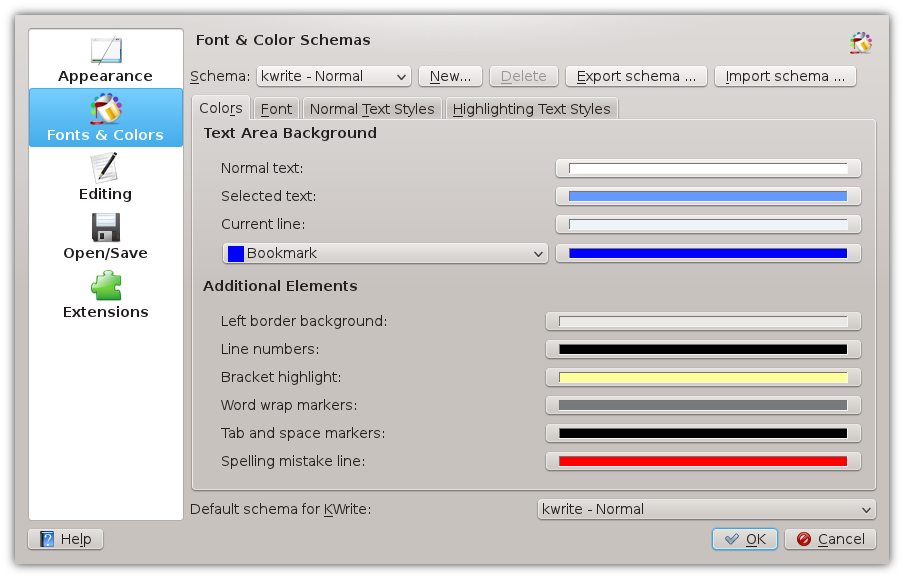904x579 pixels.
Task: Confirm settings with the OK button
Action: 745,539
